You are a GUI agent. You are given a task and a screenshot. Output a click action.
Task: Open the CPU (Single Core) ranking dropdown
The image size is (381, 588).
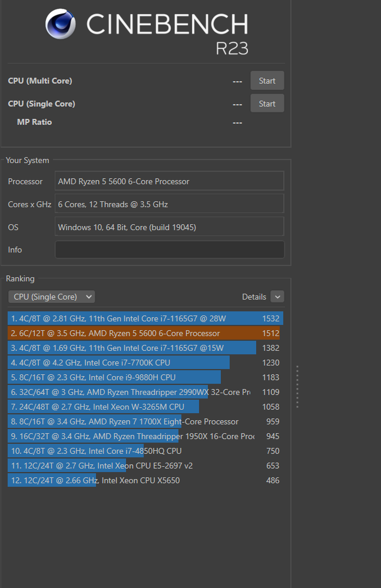point(52,297)
